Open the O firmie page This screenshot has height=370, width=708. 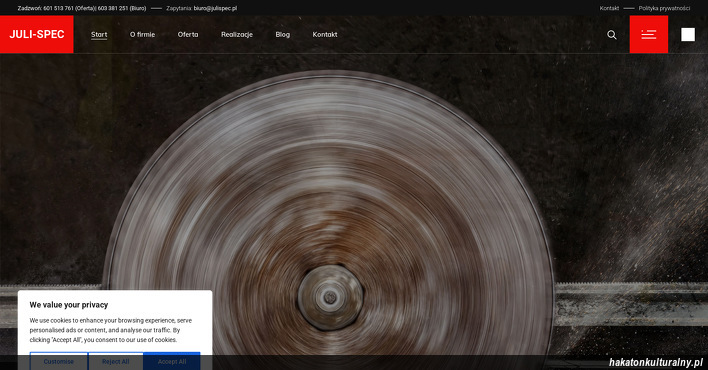coord(142,34)
